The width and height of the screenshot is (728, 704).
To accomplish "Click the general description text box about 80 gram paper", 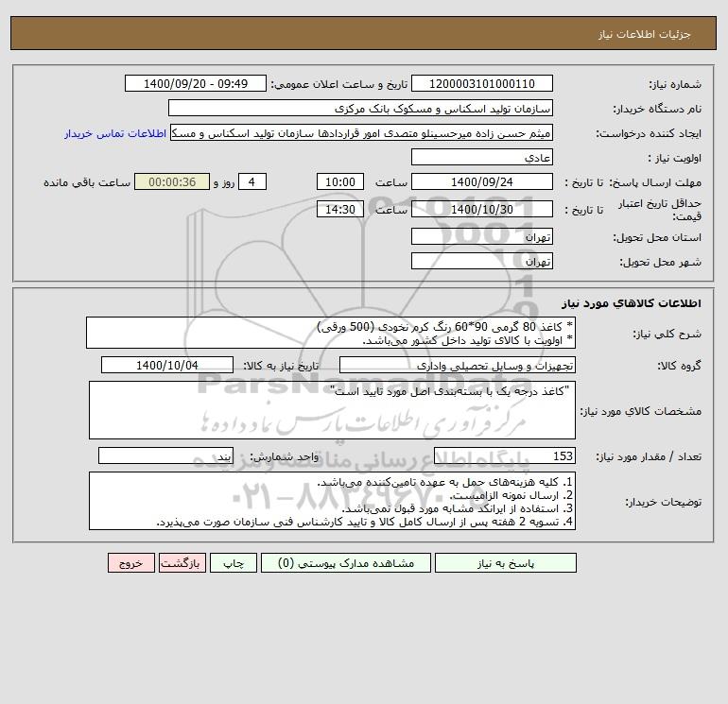I will (x=331, y=333).
